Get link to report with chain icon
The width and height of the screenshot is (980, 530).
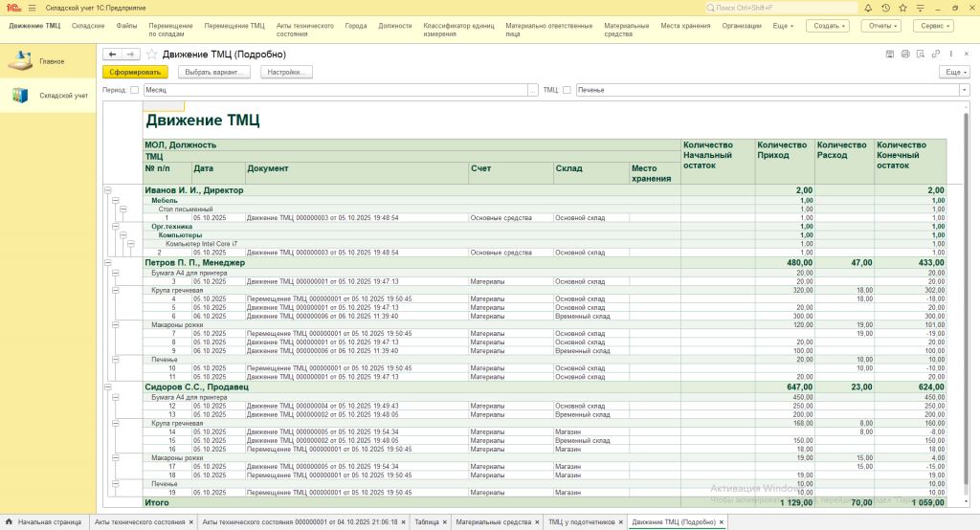(936, 55)
